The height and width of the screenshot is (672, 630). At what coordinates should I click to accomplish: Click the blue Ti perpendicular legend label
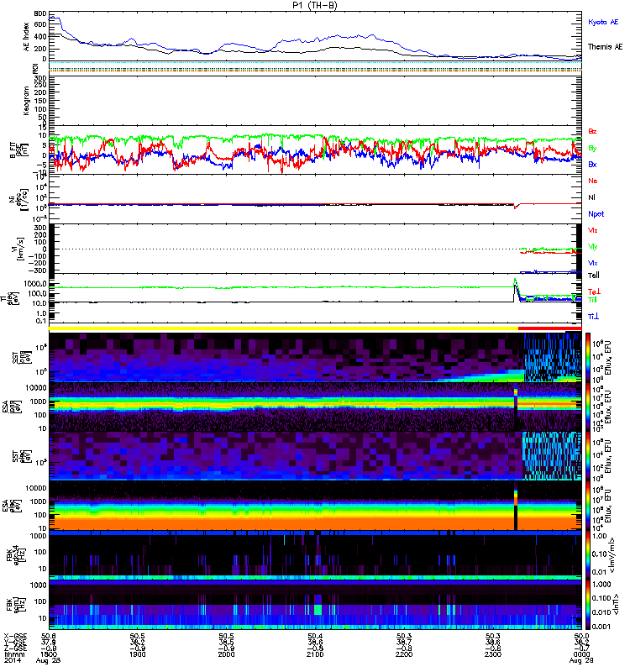[x=593, y=317]
